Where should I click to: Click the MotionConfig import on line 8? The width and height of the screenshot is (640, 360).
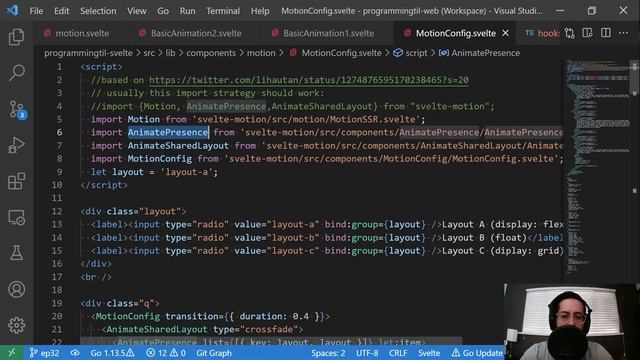[x=160, y=159]
